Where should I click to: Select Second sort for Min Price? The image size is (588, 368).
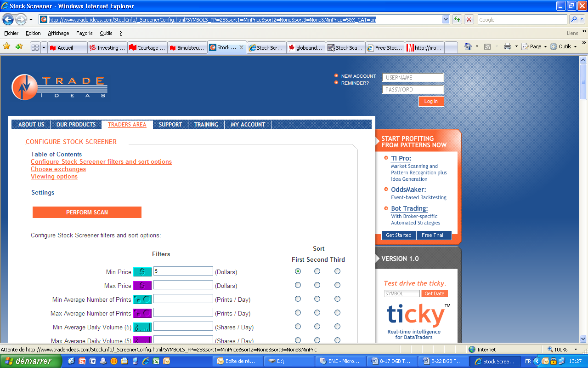pyautogui.click(x=317, y=271)
